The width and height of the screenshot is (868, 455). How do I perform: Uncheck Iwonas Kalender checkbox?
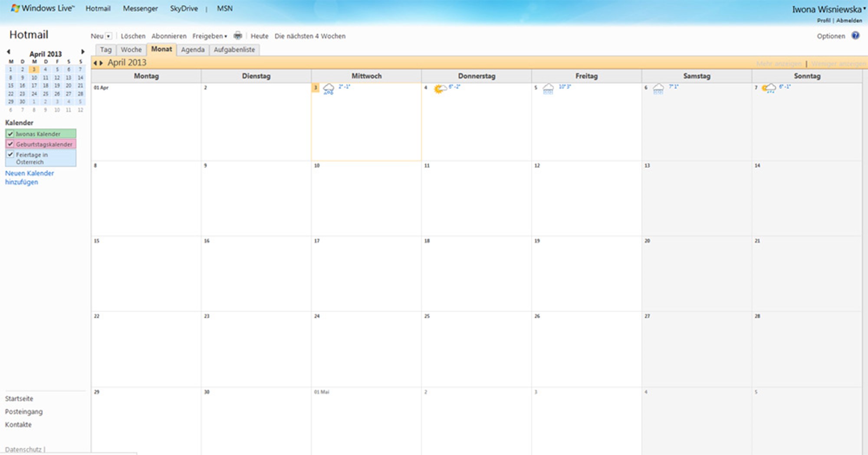point(10,134)
